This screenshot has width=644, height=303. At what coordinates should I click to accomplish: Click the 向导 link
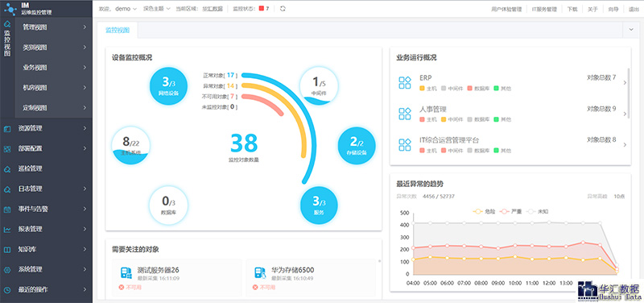click(613, 9)
